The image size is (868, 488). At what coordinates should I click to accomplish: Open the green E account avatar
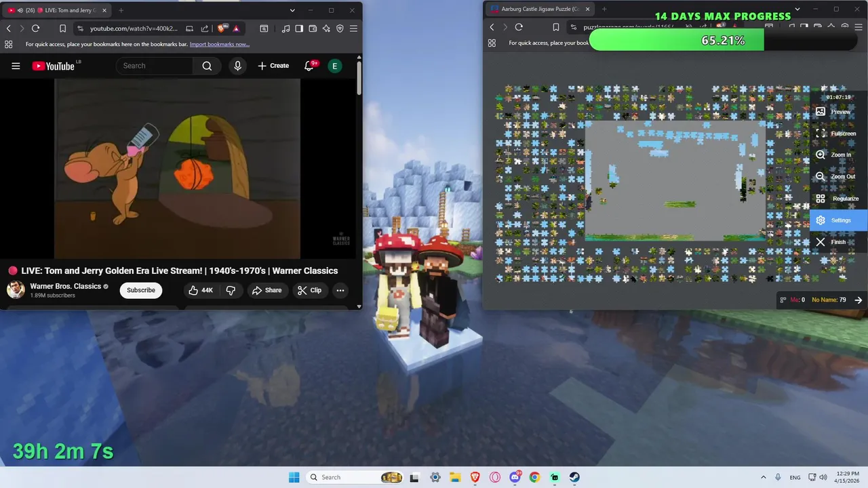(334, 66)
